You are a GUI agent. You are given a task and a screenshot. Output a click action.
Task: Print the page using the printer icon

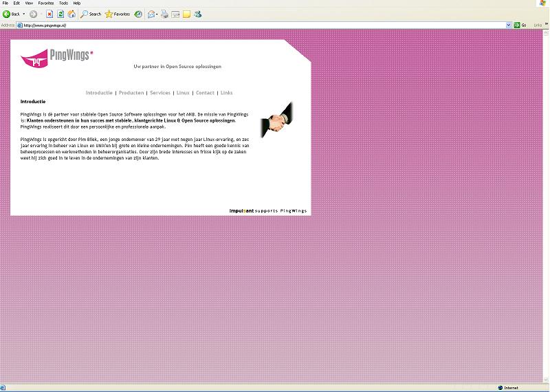(x=164, y=14)
